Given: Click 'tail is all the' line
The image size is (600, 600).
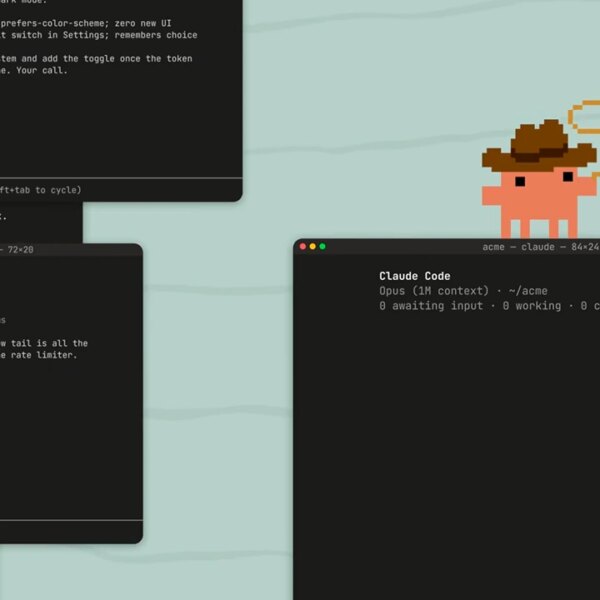Looking at the screenshot, I should [x=49, y=343].
